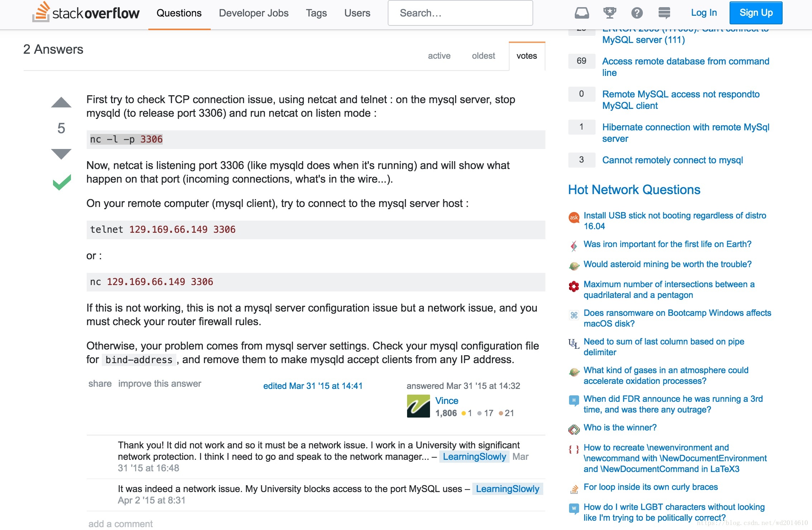The height and width of the screenshot is (530, 812).
Task: Open 'Install USB stick not booting' question
Action: click(x=675, y=221)
